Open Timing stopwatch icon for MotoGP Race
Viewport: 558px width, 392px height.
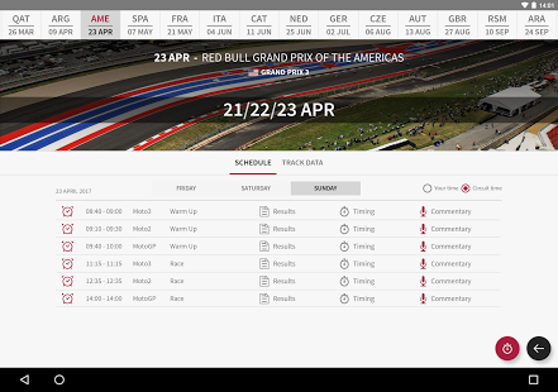coord(344,299)
